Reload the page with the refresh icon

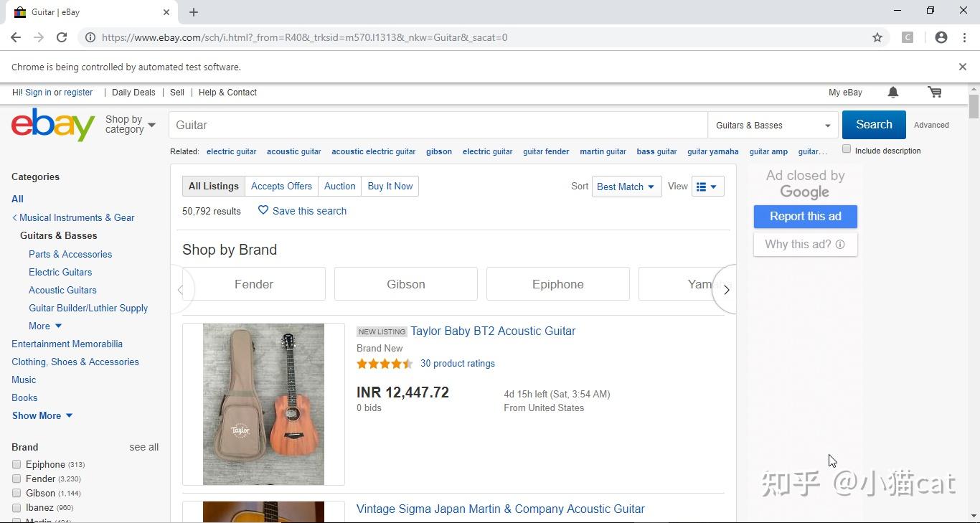(x=62, y=37)
